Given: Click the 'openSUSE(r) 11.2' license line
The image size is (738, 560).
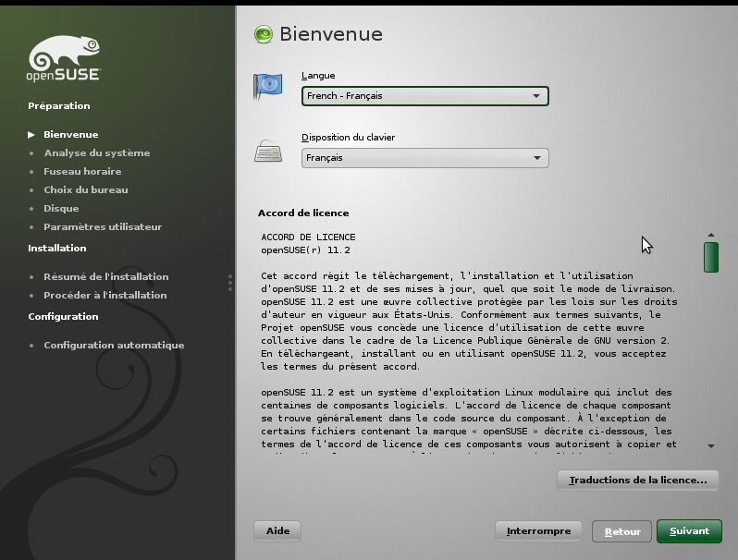Looking at the screenshot, I should point(305,250).
